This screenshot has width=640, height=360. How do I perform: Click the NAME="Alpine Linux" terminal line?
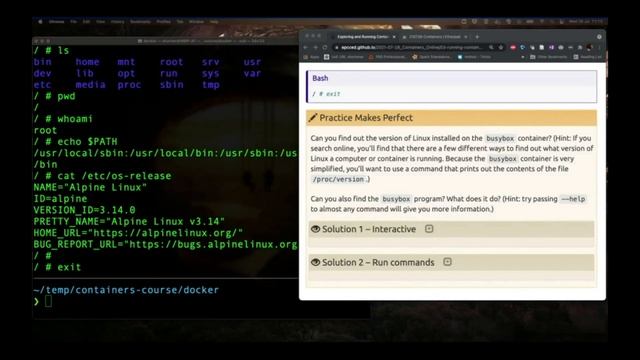tap(90, 187)
